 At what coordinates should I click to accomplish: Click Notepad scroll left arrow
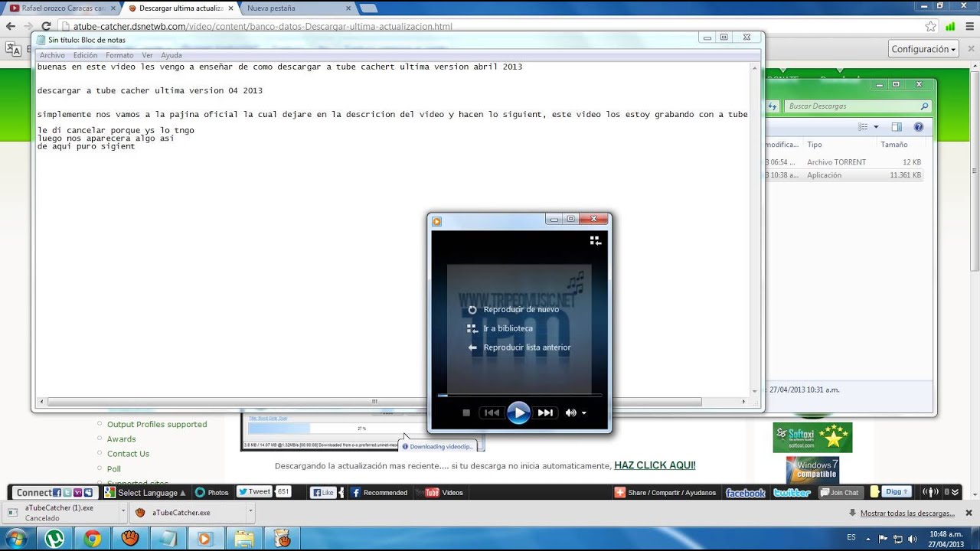[40, 401]
